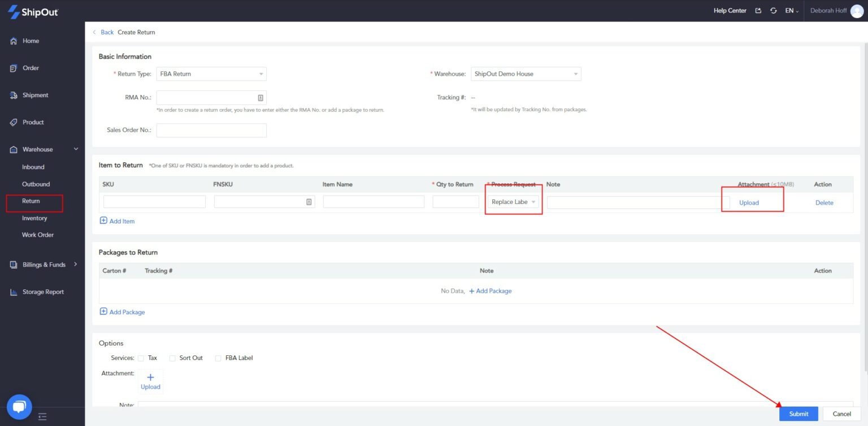Click the Add Item link
Viewport: 868px width, 426px height.
click(117, 221)
